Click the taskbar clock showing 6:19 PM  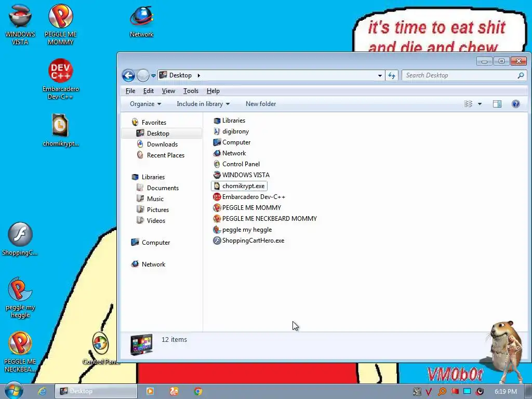(506, 392)
